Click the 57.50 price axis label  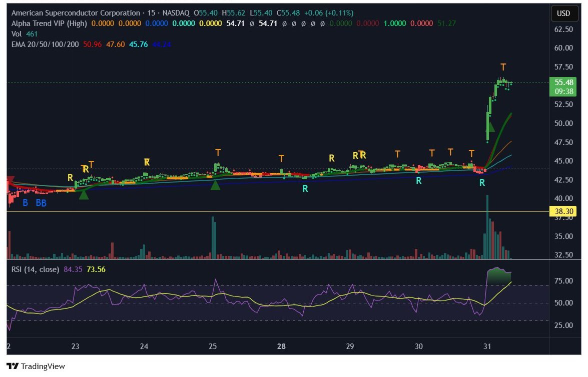pyautogui.click(x=563, y=66)
